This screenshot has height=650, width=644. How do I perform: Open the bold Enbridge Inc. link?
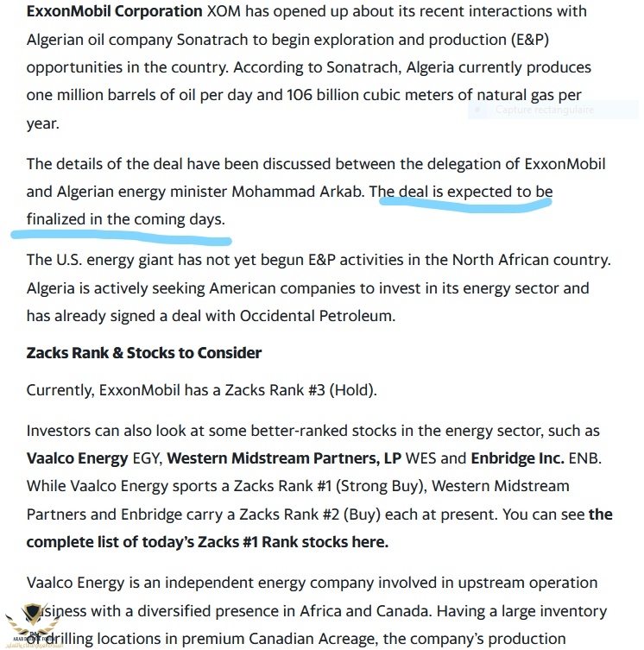517,458
